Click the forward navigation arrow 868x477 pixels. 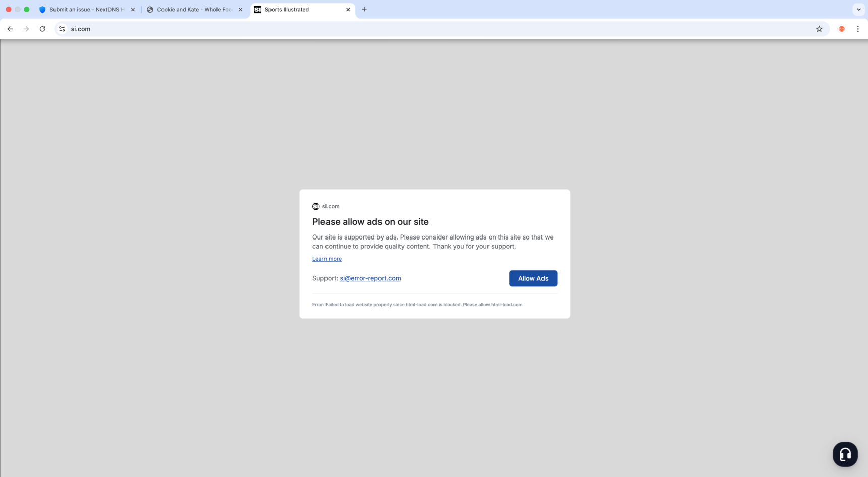26,29
